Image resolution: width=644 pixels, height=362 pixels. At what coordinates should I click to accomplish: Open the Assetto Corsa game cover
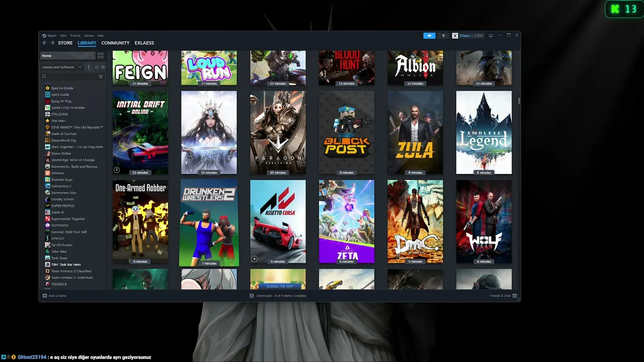click(x=278, y=222)
